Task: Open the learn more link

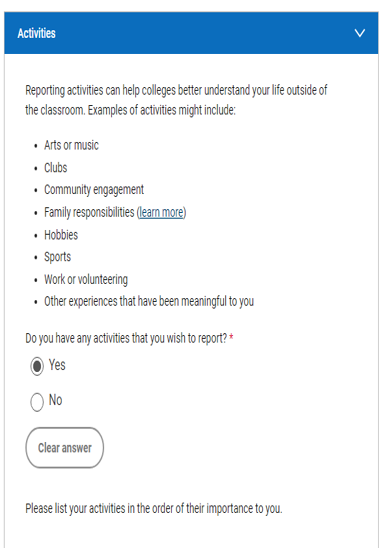Action: (x=161, y=212)
